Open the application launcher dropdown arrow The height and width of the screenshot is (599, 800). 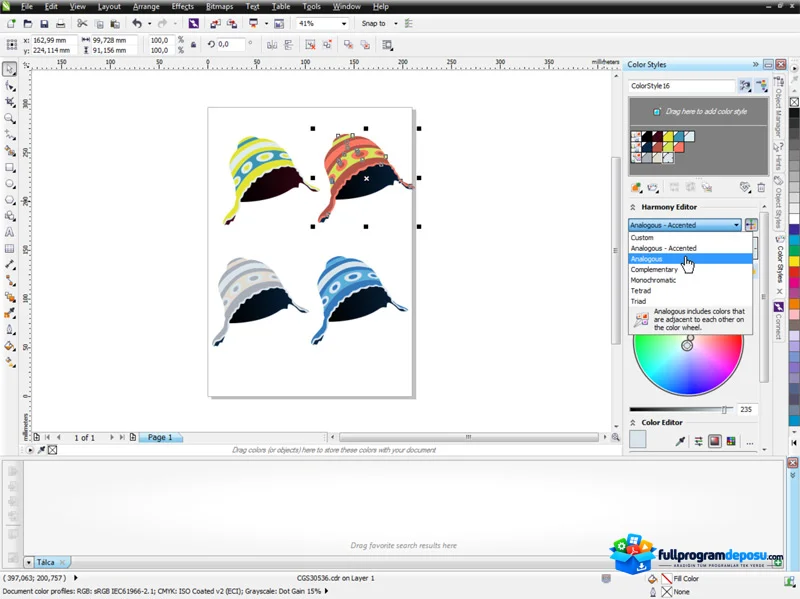pyautogui.click(x=266, y=23)
